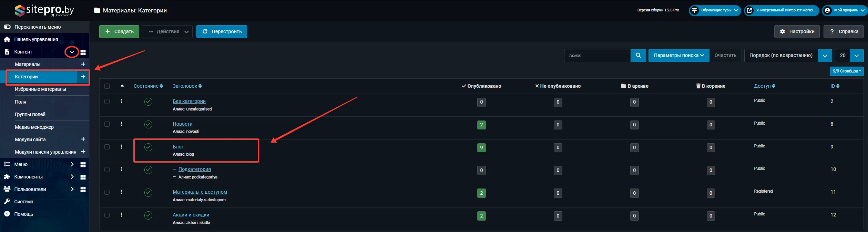
Task: Check the select-all checkbox in table header
Action: (107, 86)
